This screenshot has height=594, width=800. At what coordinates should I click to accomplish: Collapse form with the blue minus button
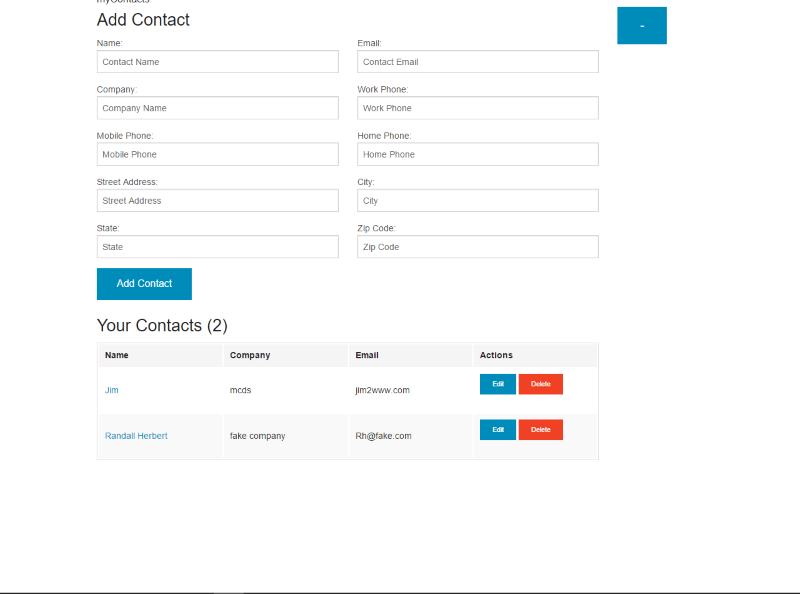click(x=641, y=26)
